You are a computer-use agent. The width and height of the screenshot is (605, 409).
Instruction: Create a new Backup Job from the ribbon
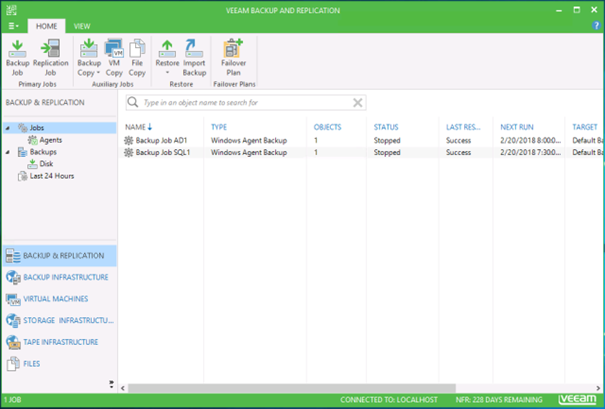[17, 58]
